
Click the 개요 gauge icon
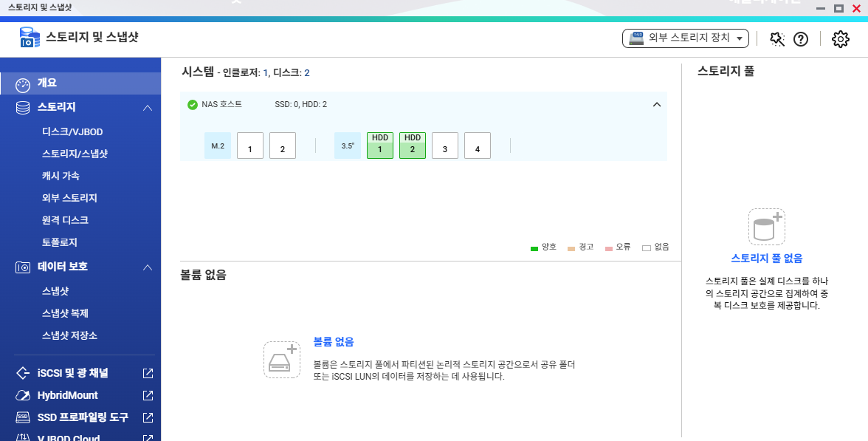(x=23, y=85)
